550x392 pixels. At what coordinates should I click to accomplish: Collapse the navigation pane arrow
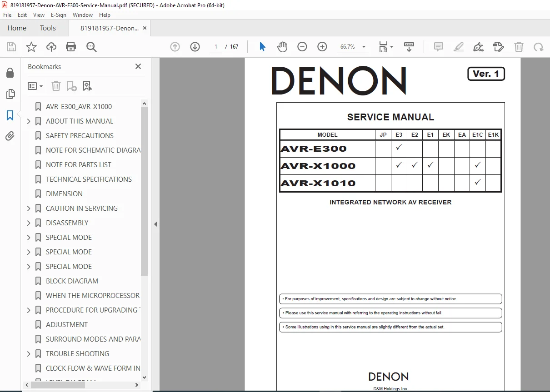click(155, 224)
